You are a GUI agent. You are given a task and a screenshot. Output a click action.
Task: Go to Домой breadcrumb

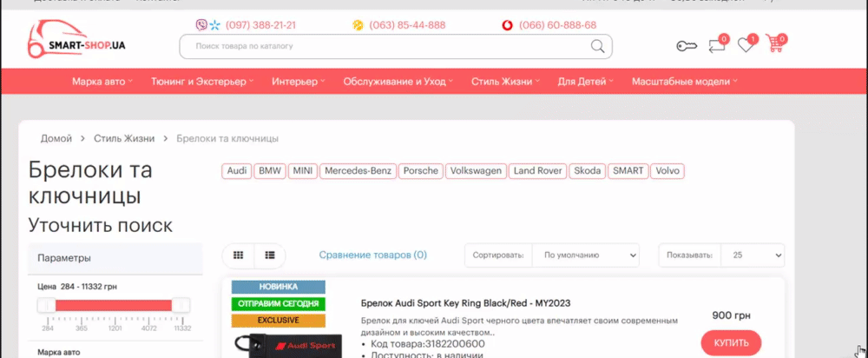click(x=56, y=138)
